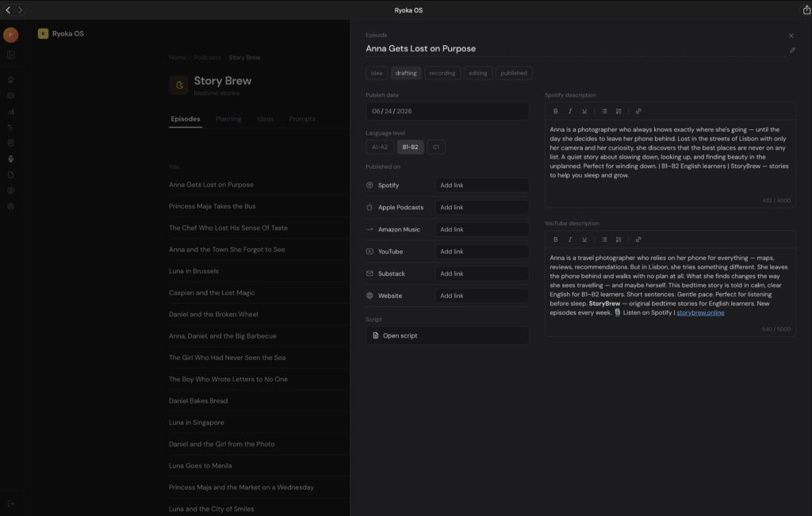This screenshot has height=516, width=812.
Task: Click the Podcasts breadcrumb link
Action: (207, 57)
